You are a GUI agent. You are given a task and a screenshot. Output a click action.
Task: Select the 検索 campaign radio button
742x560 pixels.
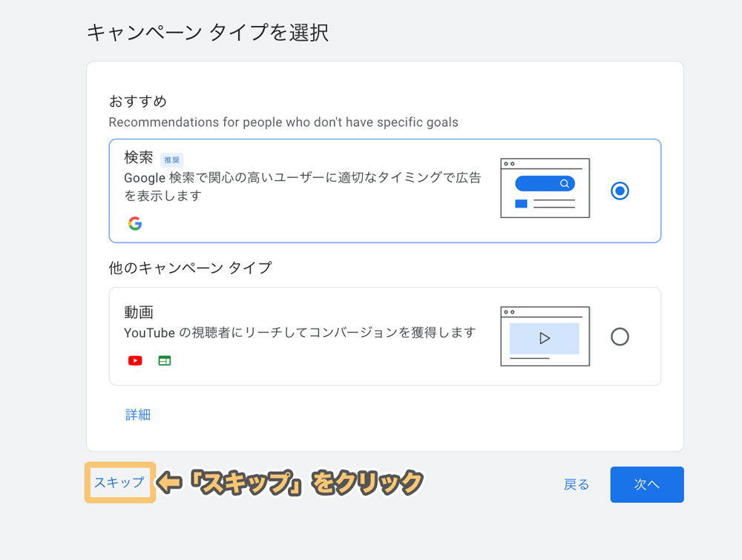620,191
